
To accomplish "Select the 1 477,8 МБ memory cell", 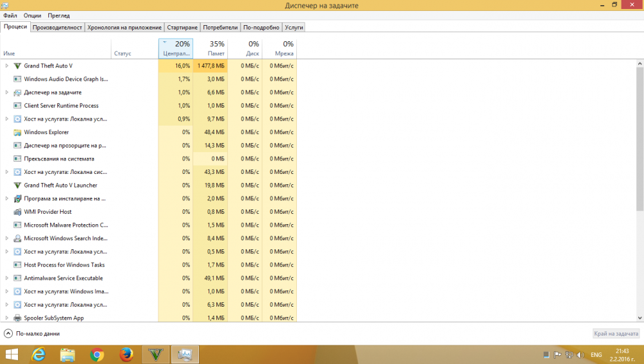I will pyautogui.click(x=211, y=66).
